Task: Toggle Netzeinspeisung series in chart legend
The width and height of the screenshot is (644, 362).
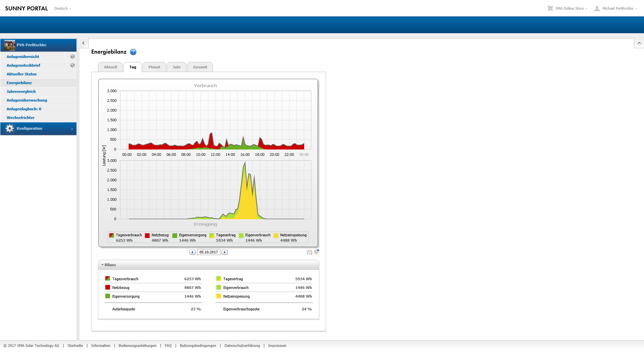Action: coord(276,236)
